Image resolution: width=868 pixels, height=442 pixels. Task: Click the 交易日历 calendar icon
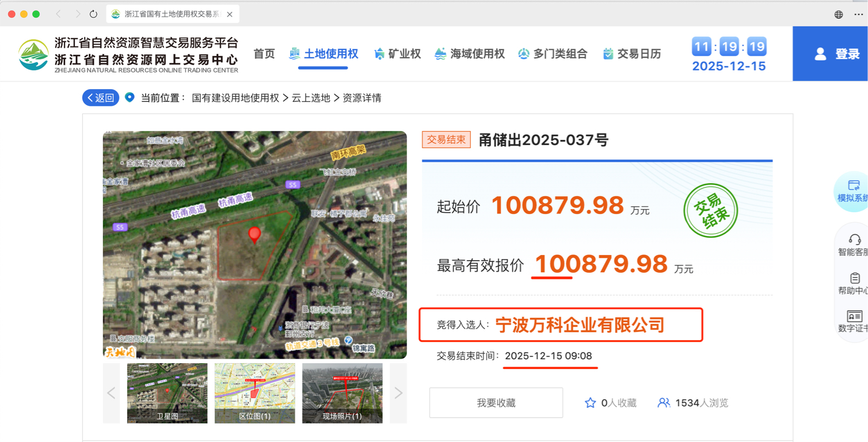(x=608, y=54)
